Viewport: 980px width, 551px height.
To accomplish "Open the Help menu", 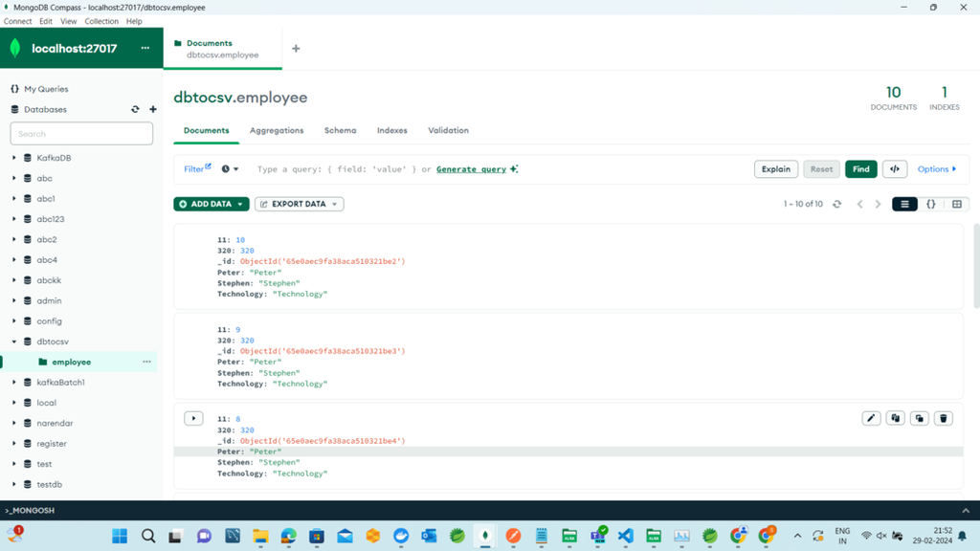I will (134, 21).
